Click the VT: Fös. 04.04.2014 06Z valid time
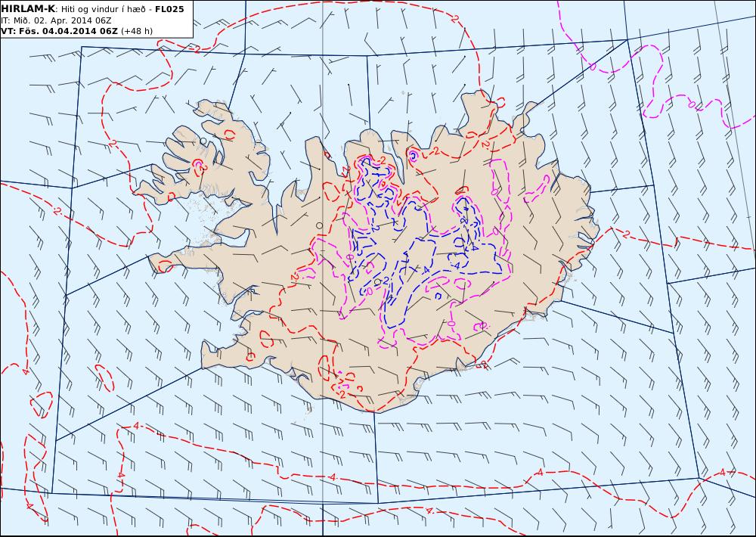 59,31
